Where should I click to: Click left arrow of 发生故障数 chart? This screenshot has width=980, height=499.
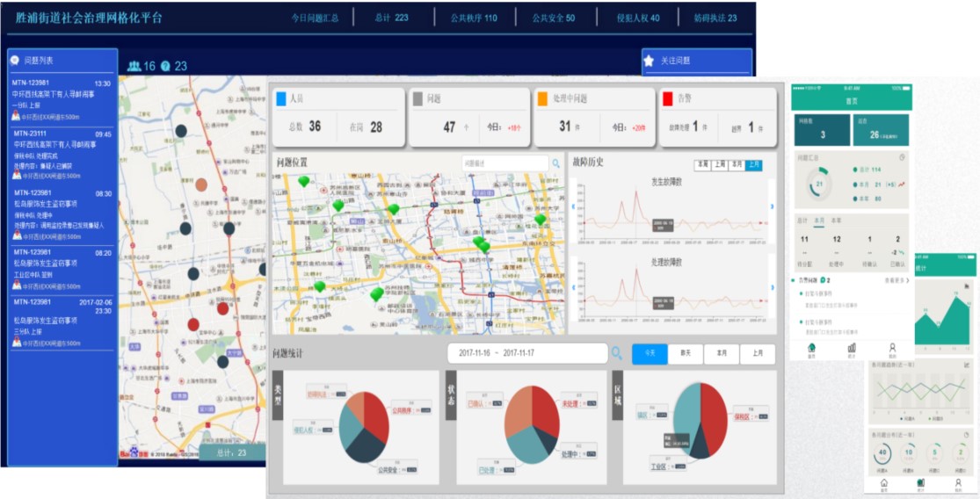573,206
